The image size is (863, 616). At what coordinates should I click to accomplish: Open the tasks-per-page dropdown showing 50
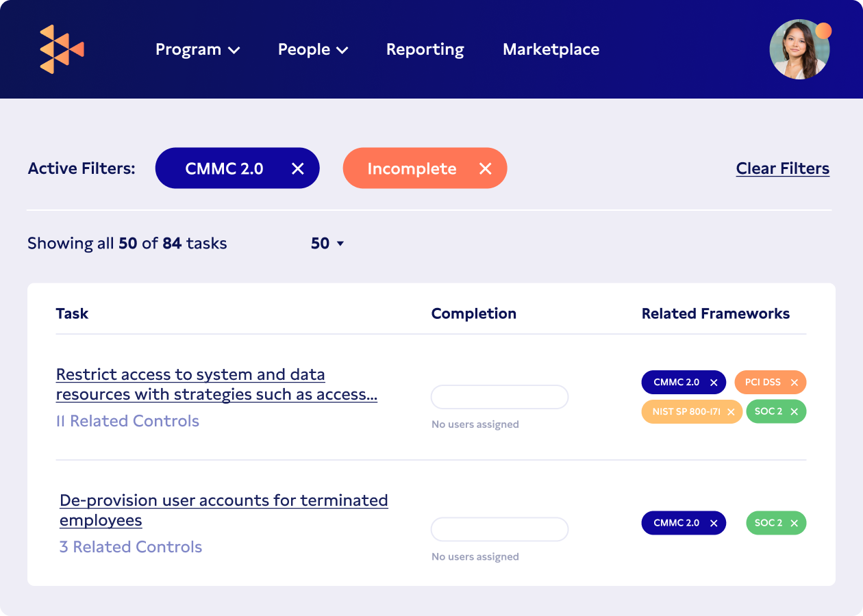point(327,243)
